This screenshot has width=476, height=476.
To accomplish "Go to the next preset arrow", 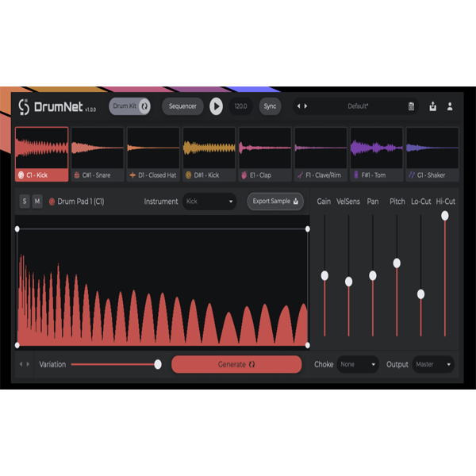I will [x=305, y=106].
